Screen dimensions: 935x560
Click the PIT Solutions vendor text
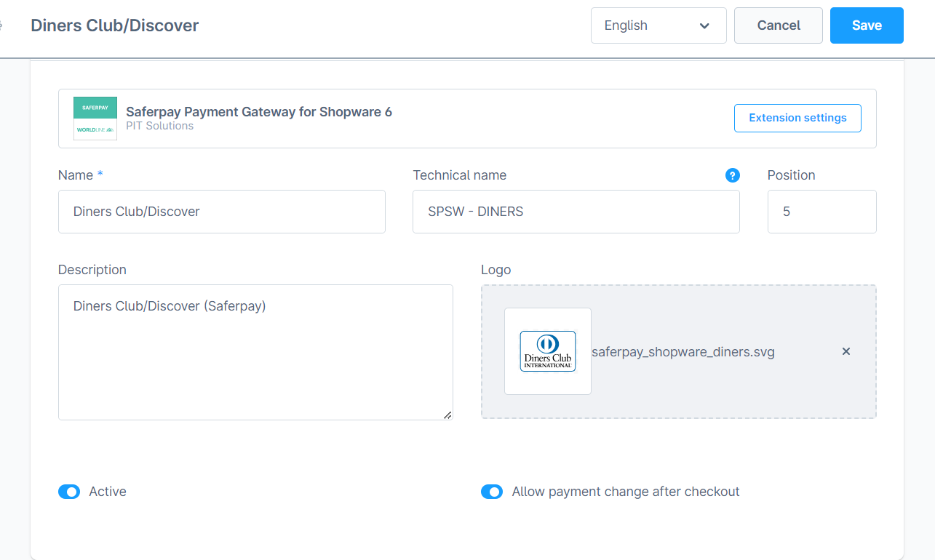160,126
